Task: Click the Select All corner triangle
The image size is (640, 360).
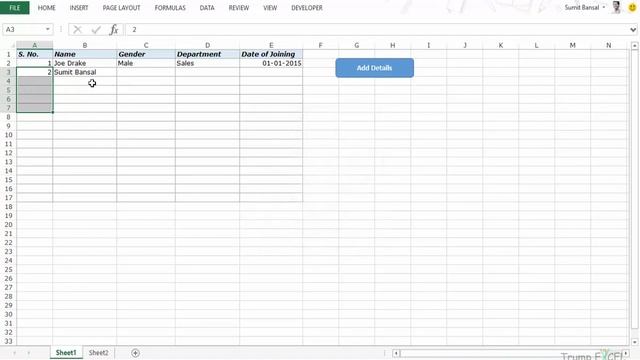Action: click(x=11, y=45)
